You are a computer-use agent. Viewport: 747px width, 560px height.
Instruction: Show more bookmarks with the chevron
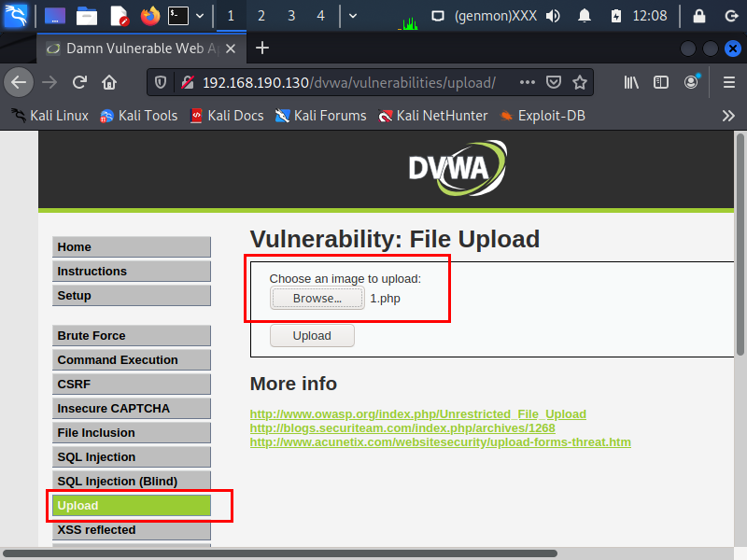(728, 116)
